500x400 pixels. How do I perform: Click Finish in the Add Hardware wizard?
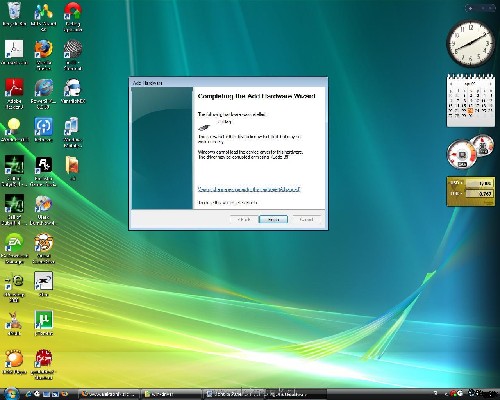[273, 219]
